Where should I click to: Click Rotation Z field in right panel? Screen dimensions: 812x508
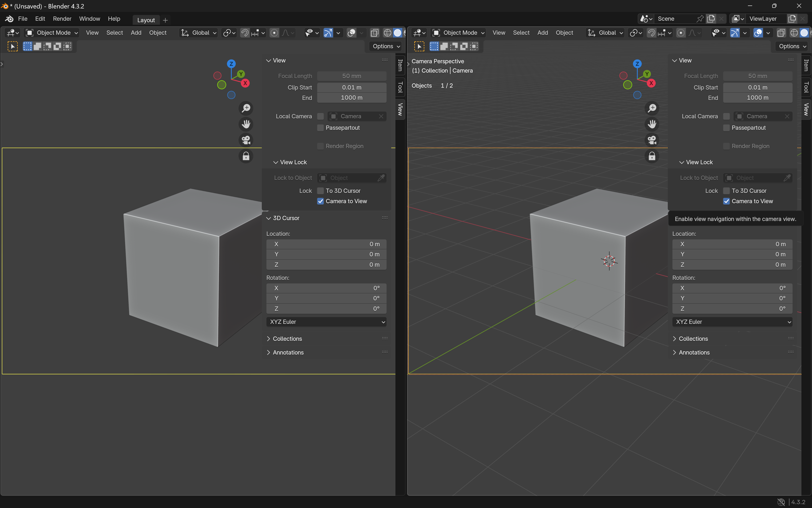(732, 309)
